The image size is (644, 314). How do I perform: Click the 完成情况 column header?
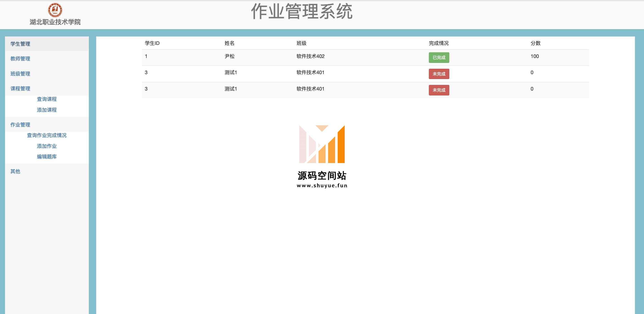439,43
